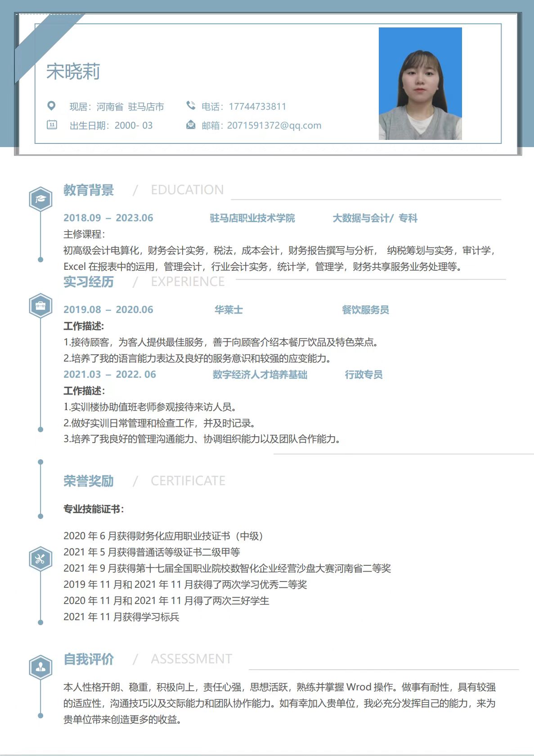Viewport: 534px width, 756px height.
Task: Click the location pin icon beside 现居
Action: point(51,106)
